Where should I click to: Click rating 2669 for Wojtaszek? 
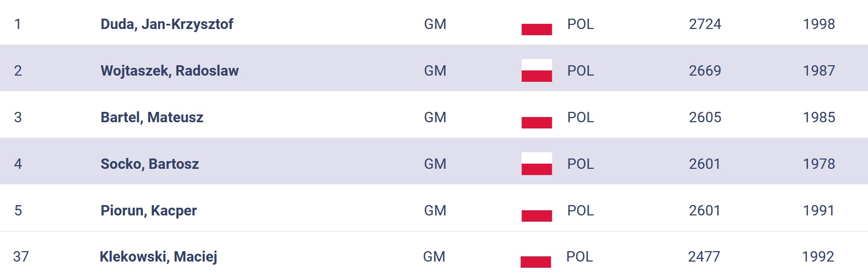coord(705,71)
